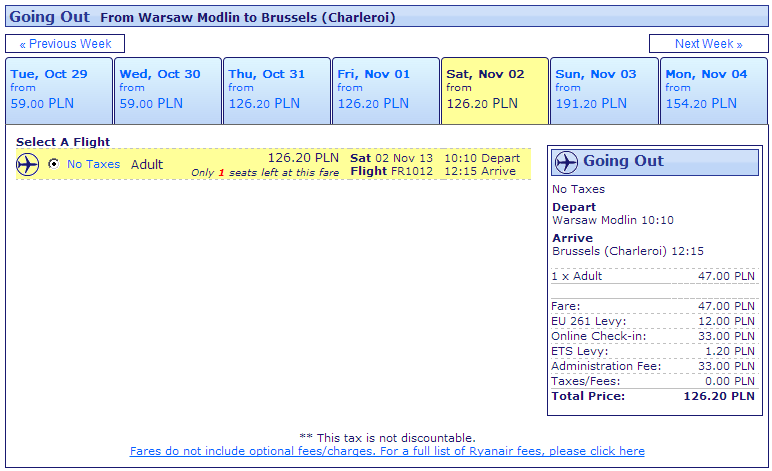Click the Fare: 47.00 PLN line

[653, 306]
